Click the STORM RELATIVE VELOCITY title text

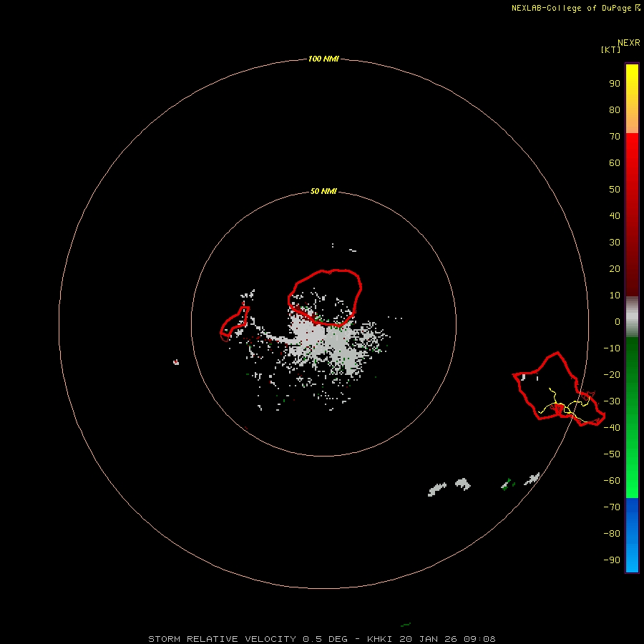coord(223,639)
